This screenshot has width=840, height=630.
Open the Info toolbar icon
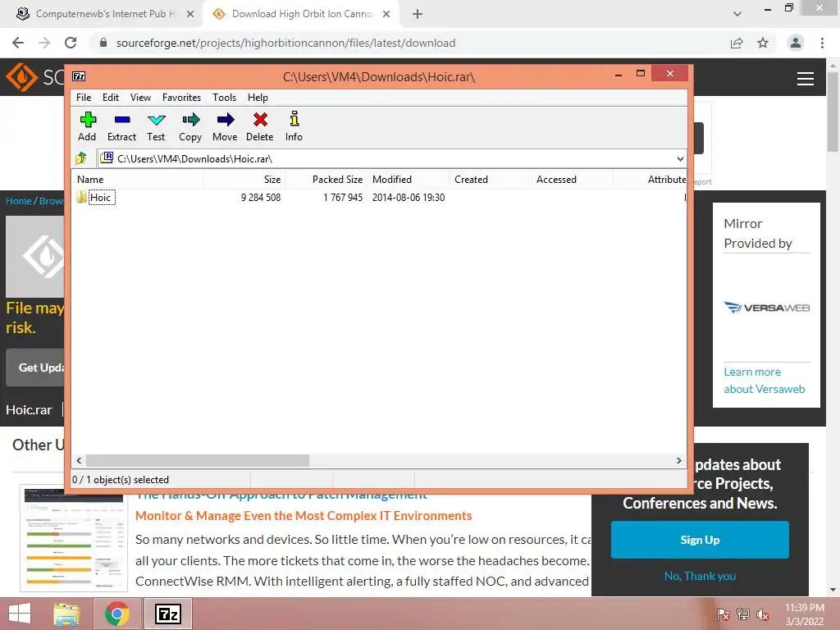[294, 119]
